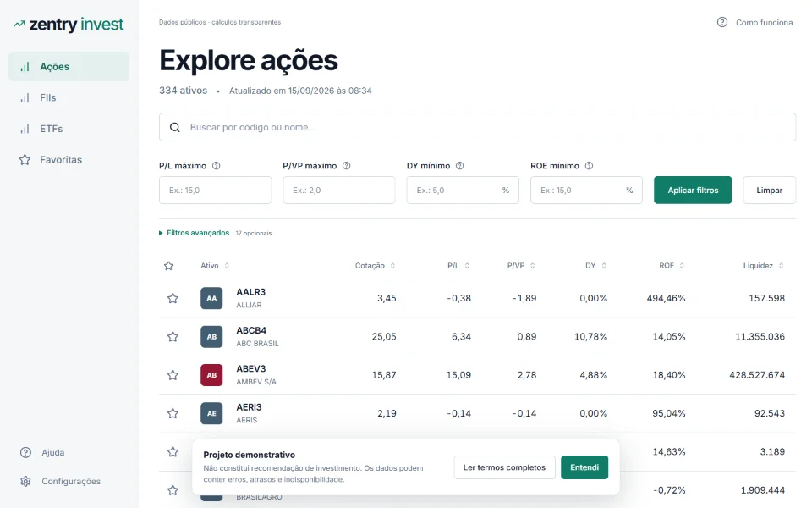Click the red AB badge for ABEV3

tap(211, 375)
